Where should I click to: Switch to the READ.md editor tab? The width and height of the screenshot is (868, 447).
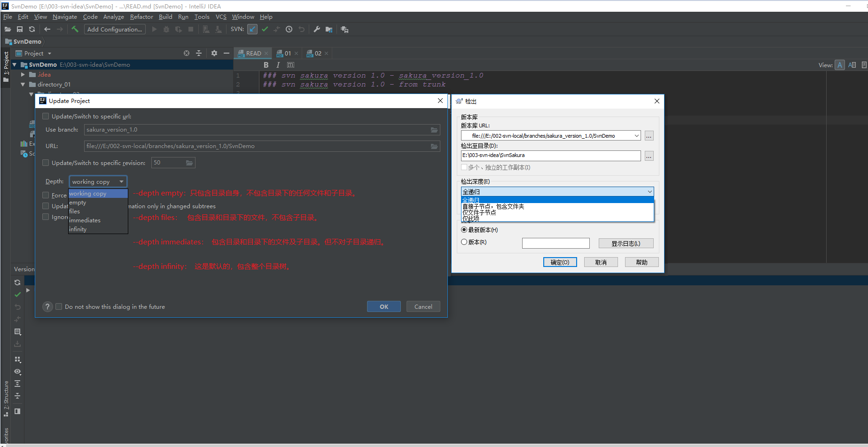(x=252, y=53)
